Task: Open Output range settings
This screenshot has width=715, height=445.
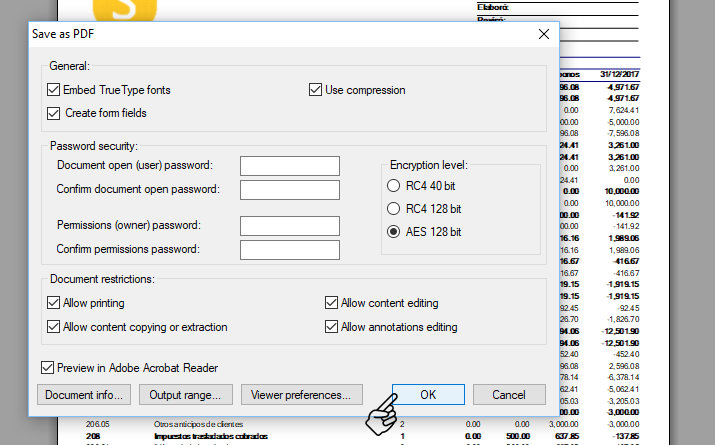Action: point(191,395)
